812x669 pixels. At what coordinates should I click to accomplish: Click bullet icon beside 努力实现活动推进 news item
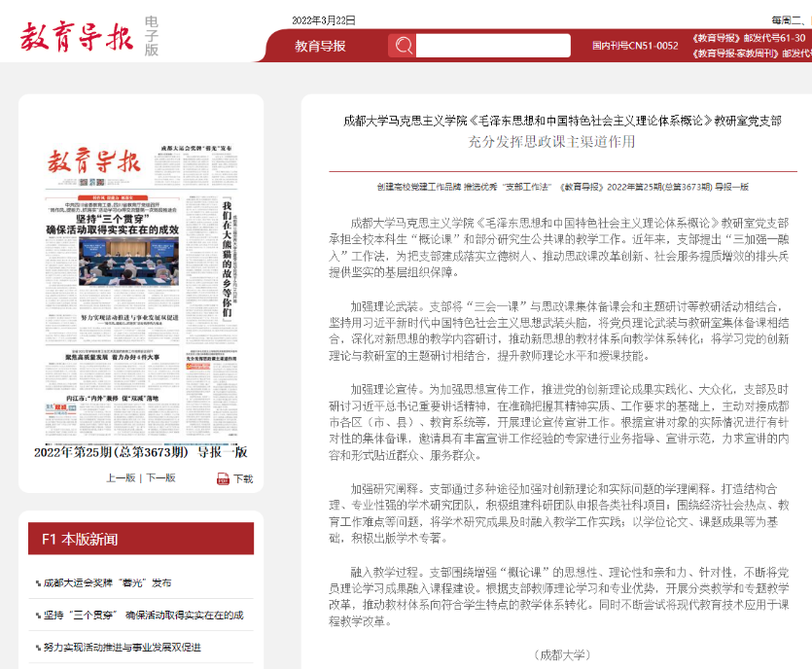[37, 648]
